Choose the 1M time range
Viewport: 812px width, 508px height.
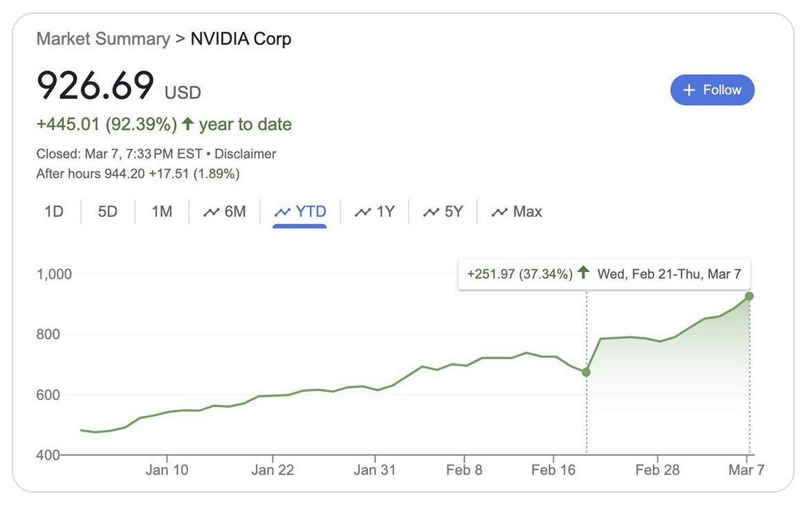coord(162,212)
